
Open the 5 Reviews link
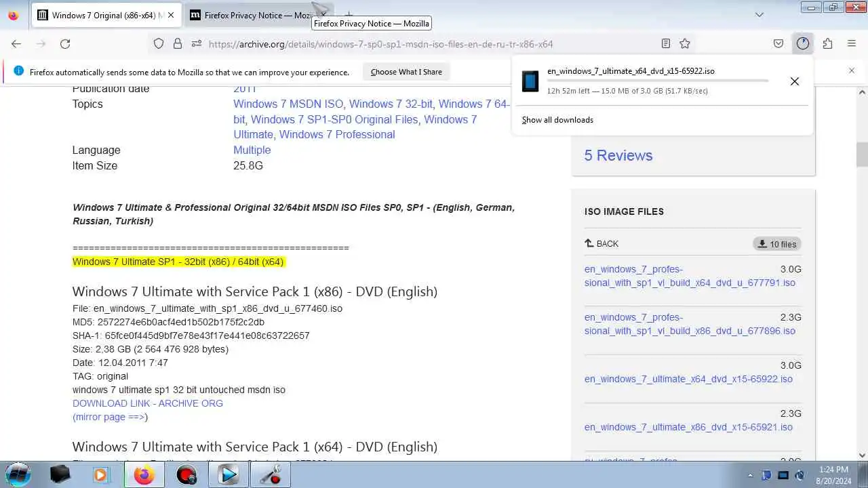(x=618, y=155)
